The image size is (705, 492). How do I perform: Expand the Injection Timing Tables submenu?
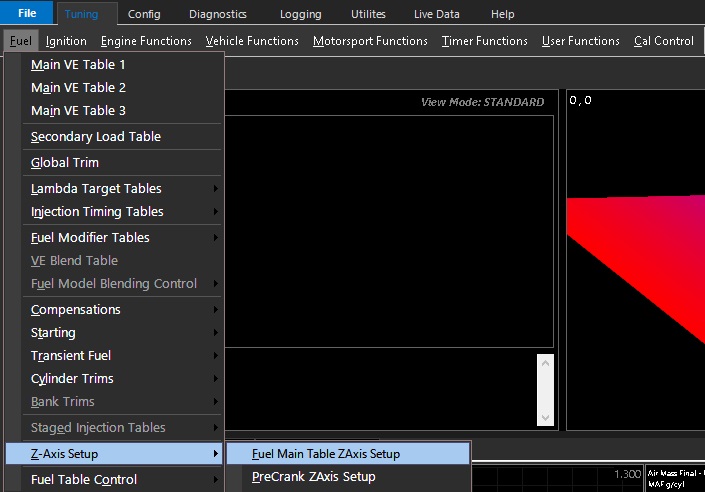point(97,212)
